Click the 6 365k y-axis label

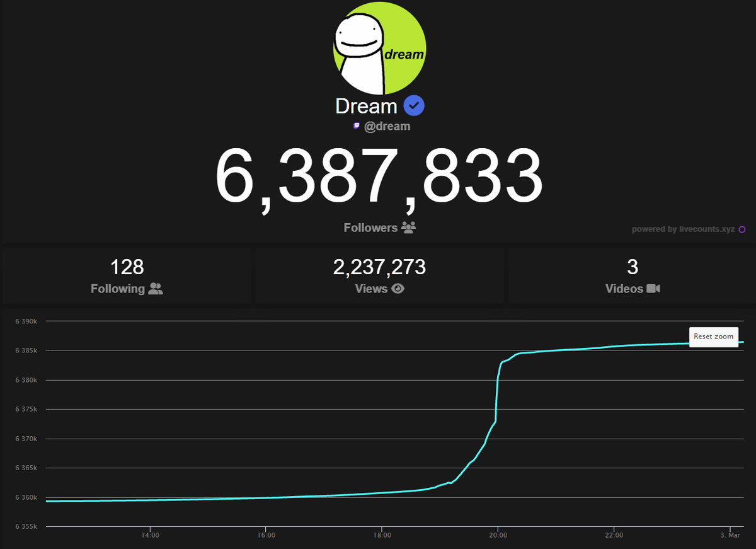click(x=27, y=468)
